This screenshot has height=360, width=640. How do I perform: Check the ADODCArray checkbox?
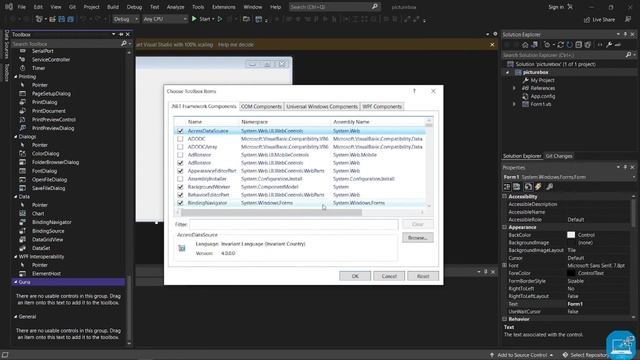[180, 147]
